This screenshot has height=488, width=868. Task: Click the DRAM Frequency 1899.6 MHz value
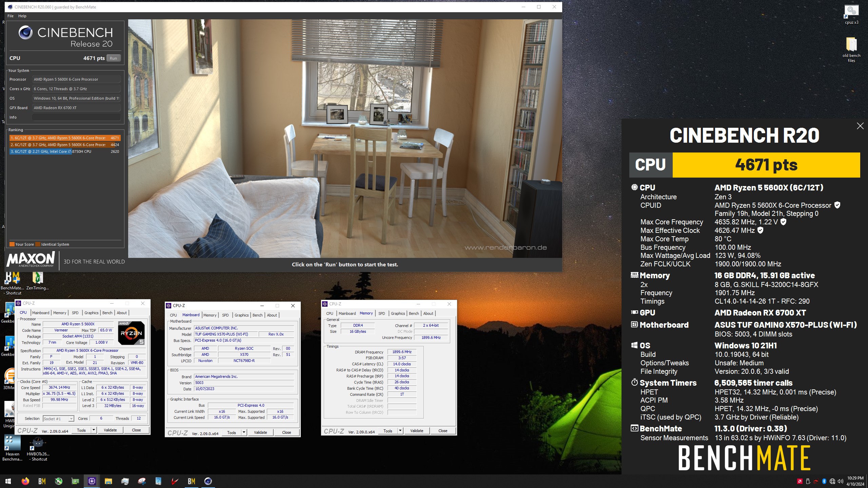coord(402,352)
